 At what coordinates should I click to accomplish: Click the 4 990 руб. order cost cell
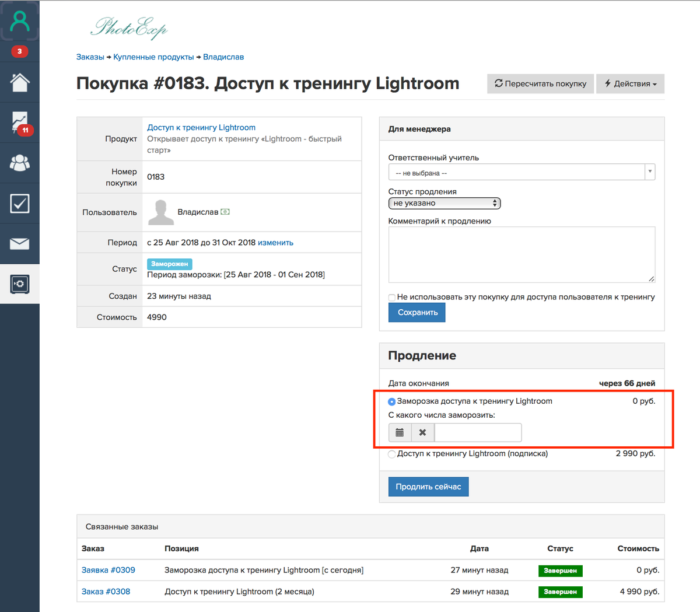pyautogui.click(x=640, y=591)
